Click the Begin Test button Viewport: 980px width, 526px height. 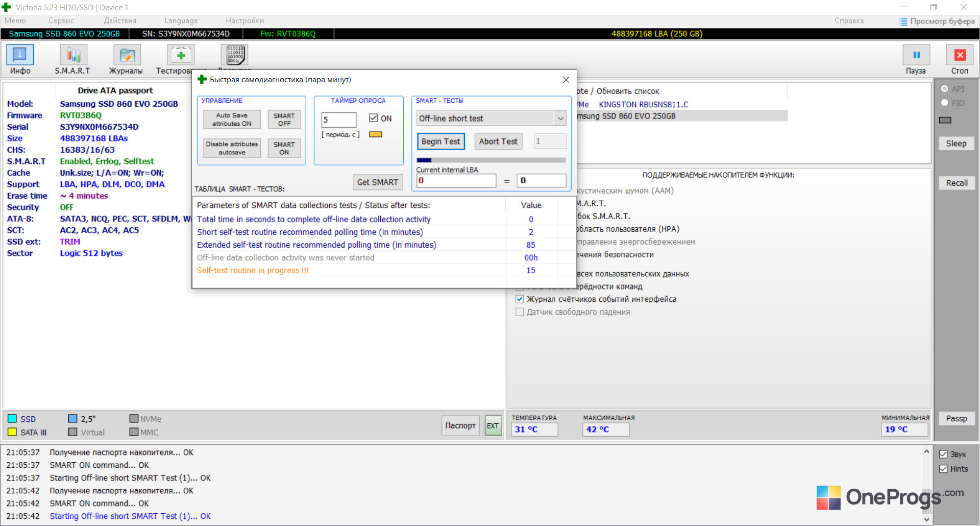click(x=441, y=141)
